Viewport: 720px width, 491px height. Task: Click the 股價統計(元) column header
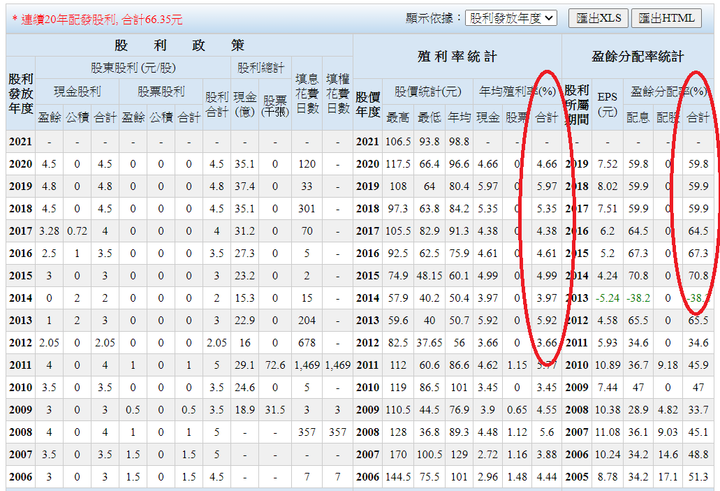tap(428, 91)
